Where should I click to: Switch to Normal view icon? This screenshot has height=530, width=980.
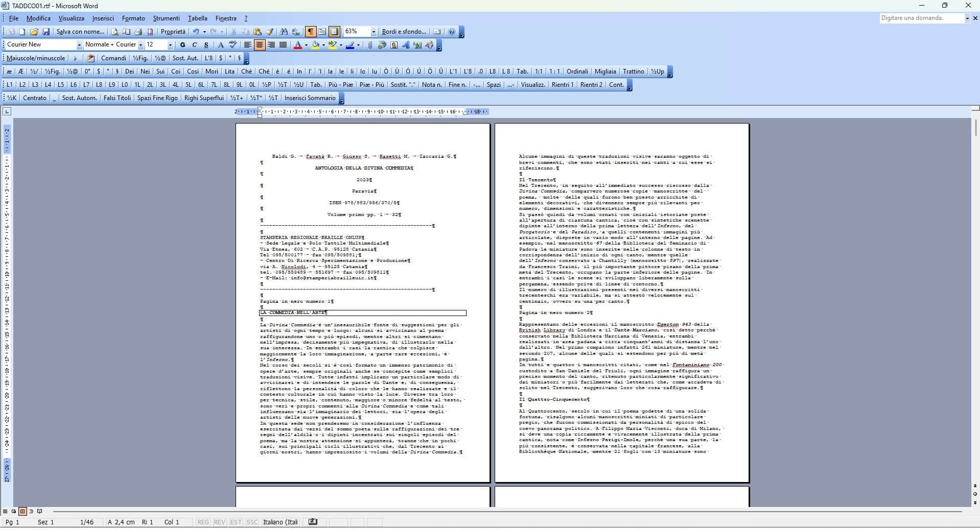pos(5,511)
